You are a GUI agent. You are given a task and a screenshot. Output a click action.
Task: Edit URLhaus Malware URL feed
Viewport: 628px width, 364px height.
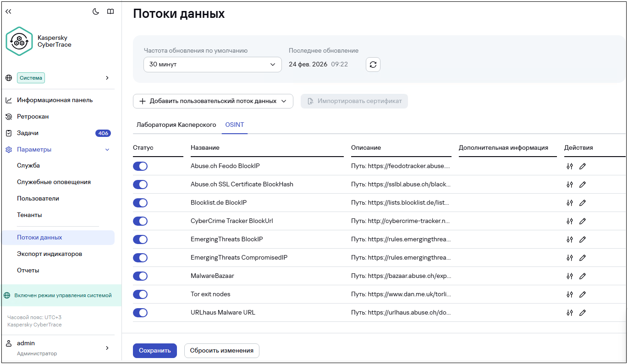[x=583, y=313]
